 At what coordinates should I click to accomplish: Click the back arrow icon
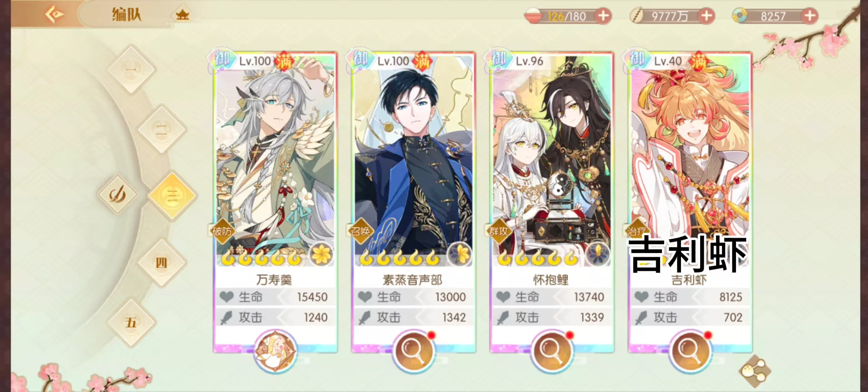point(54,15)
